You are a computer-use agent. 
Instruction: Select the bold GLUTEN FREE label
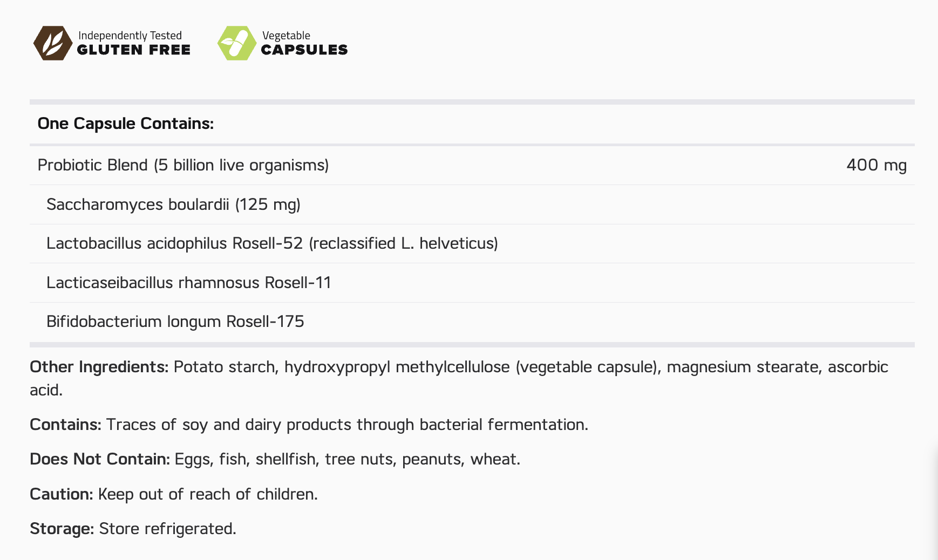click(x=134, y=50)
